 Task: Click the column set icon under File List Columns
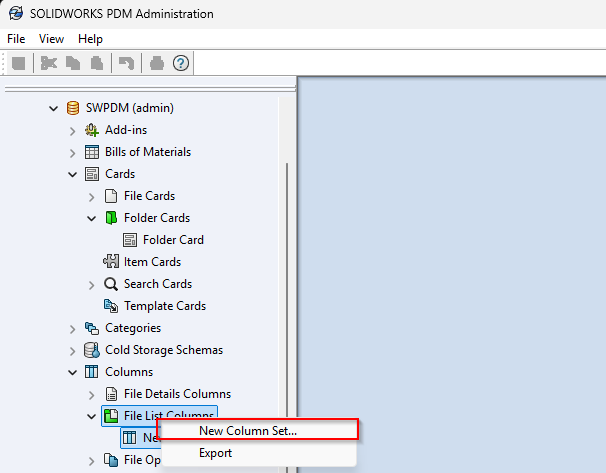129,438
